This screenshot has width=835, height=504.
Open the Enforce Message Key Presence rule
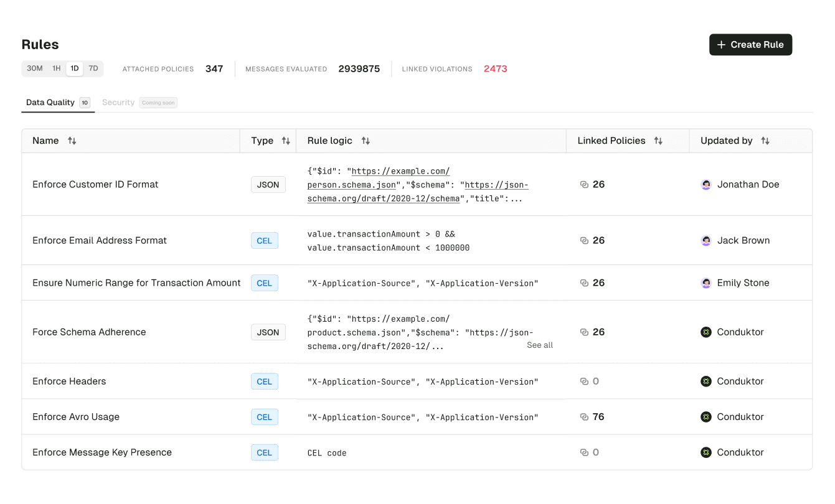[102, 452]
